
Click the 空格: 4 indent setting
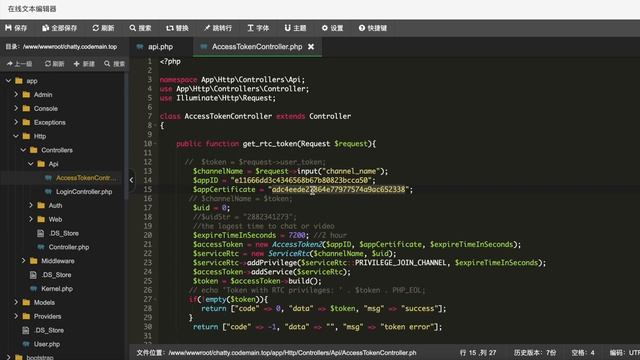point(583,353)
